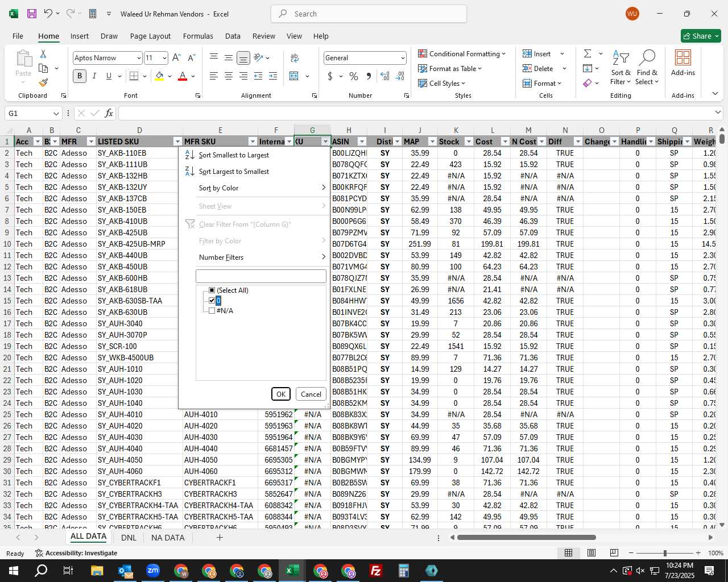Uncheck the 0 filter checkbox

pos(212,301)
